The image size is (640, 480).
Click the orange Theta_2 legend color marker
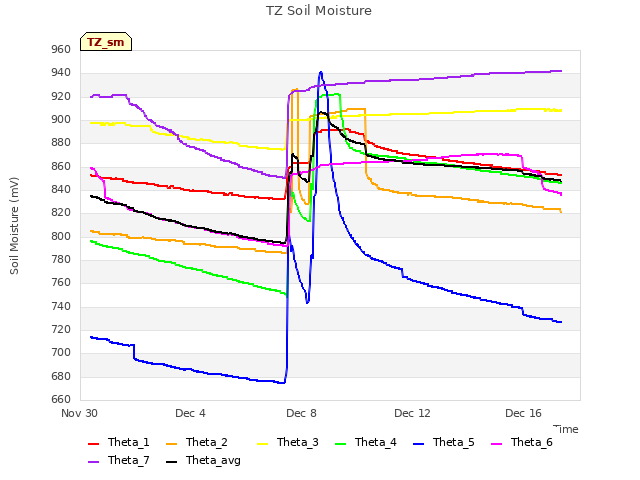click(171, 444)
